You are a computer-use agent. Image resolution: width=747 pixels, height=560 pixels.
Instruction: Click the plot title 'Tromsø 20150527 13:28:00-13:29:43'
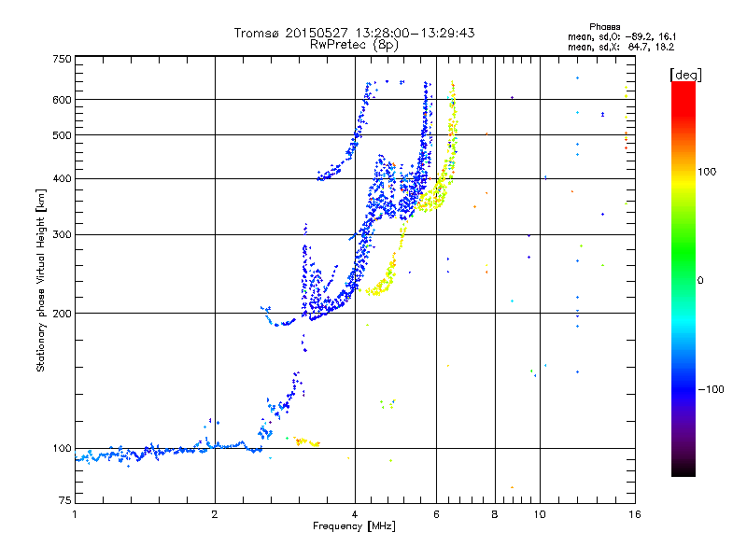tap(354, 33)
